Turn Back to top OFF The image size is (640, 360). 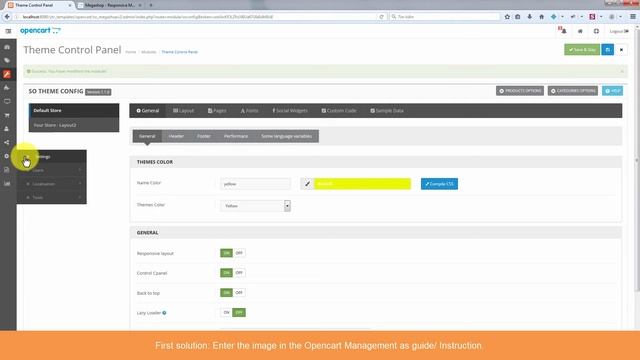(x=239, y=293)
